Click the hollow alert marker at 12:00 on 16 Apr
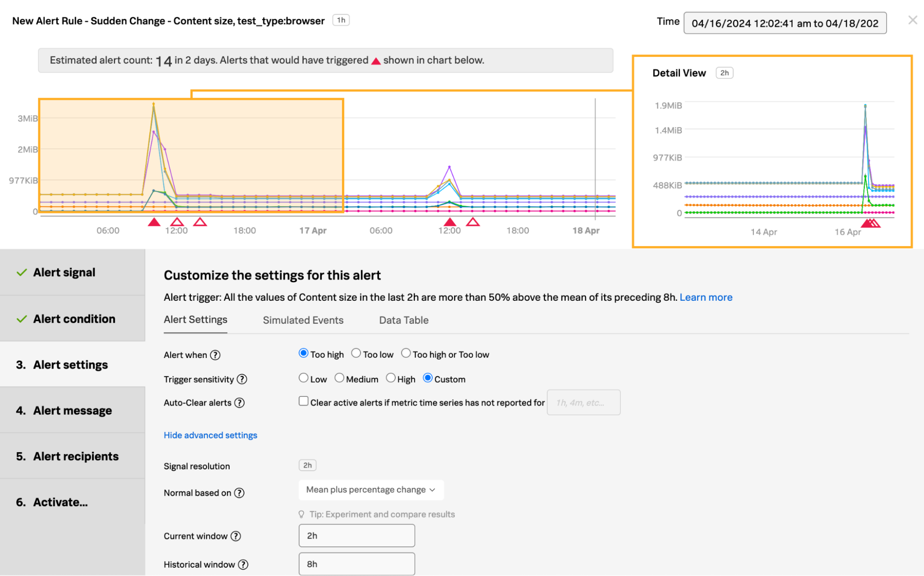 pos(177,222)
